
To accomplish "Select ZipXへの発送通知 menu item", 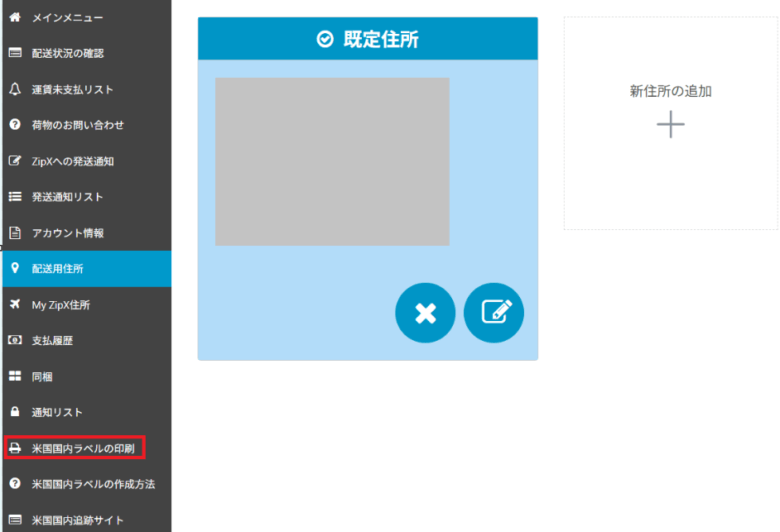I will tap(73, 161).
